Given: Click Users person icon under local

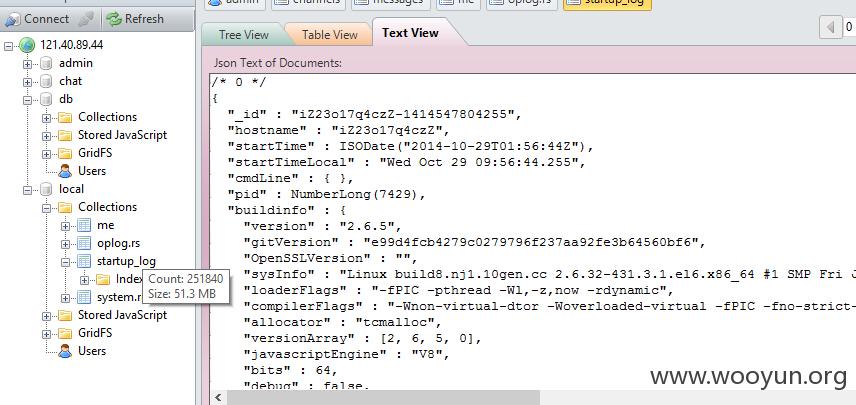Looking at the screenshot, I should pos(65,351).
